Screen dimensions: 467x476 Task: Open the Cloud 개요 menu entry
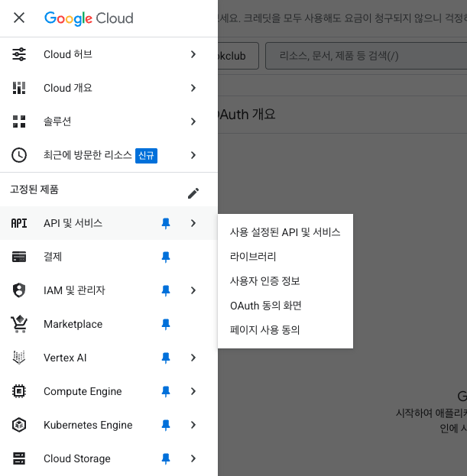(109, 88)
